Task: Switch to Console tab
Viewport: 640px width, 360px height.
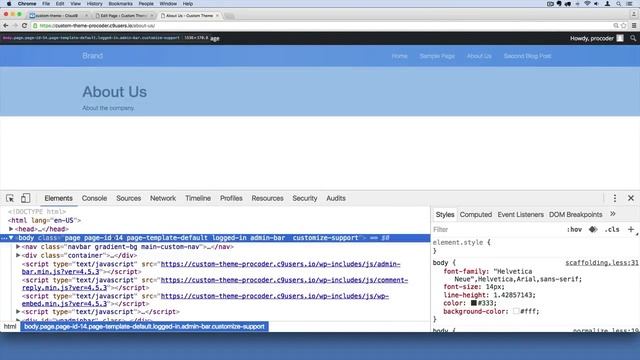Action: 94,198
